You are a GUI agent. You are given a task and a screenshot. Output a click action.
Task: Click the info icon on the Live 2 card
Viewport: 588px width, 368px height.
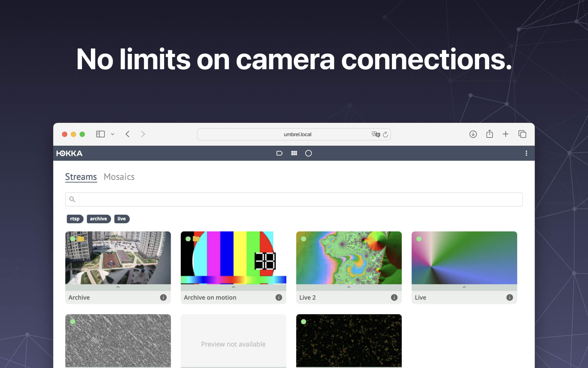point(394,297)
